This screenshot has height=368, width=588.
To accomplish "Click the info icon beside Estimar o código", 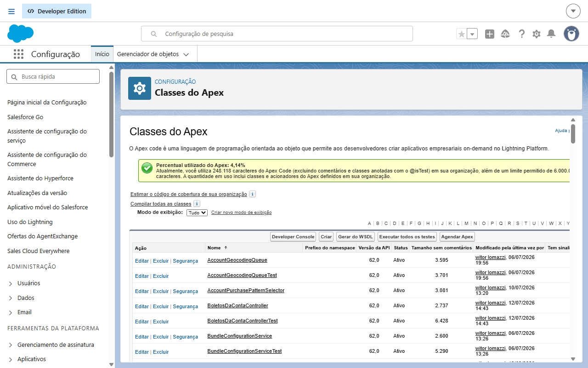I will point(252,194).
